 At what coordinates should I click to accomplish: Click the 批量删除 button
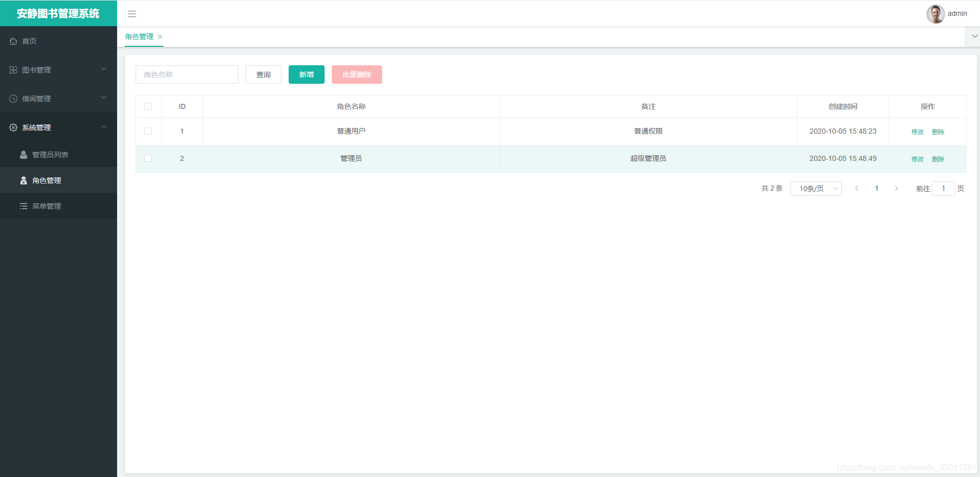point(357,75)
